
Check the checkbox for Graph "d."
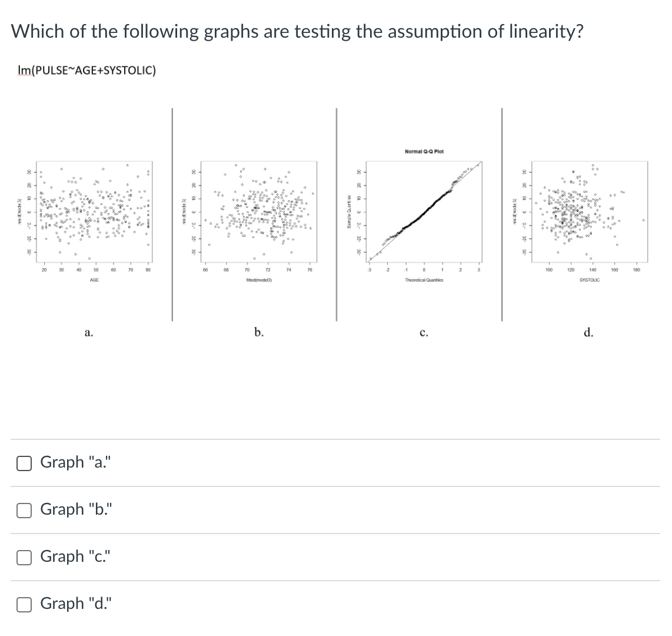click(24, 604)
